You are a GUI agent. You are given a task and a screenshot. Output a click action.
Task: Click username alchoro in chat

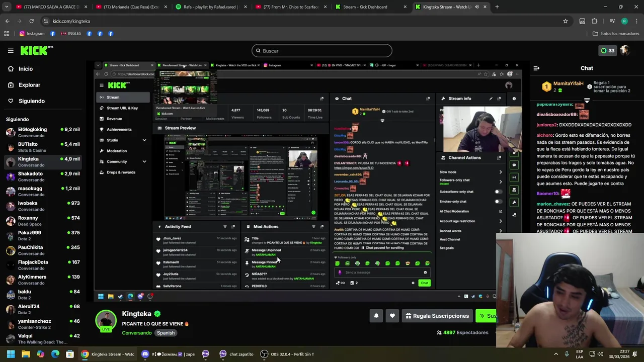coord(544,135)
